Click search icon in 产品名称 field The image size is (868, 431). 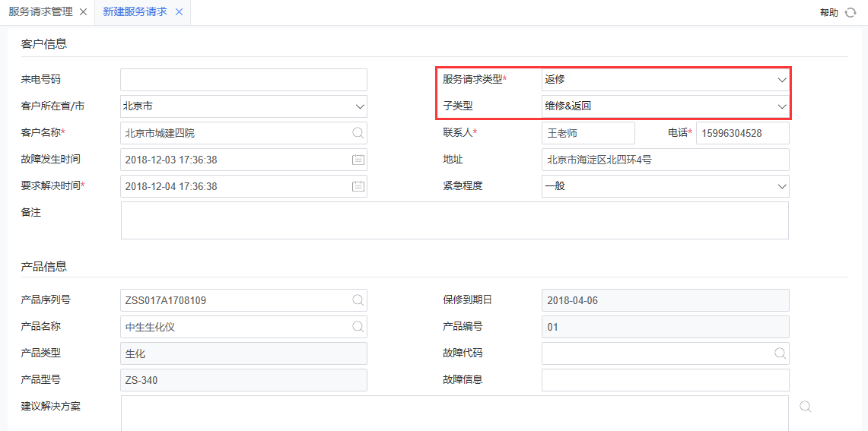[x=358, y=327]
